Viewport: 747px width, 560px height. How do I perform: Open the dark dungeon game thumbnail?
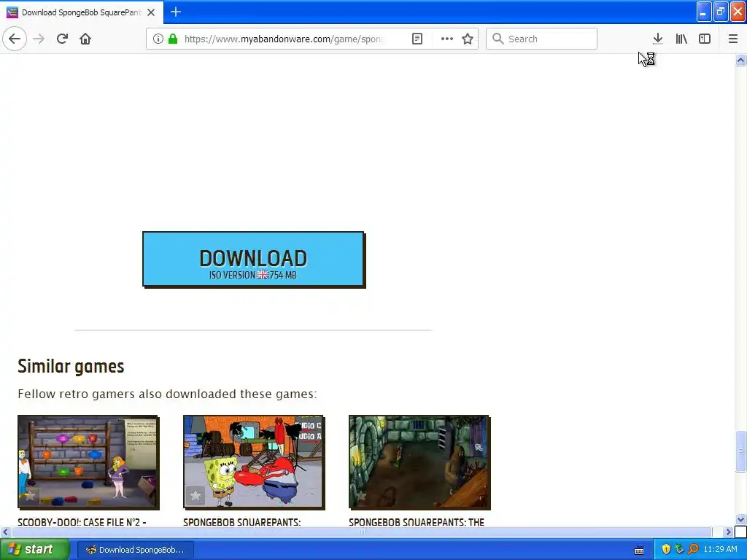click(419, 462)
